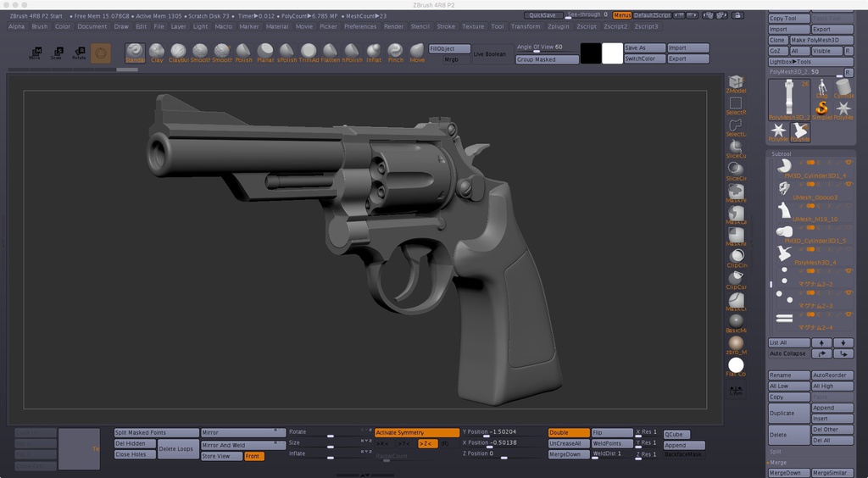
Task: Expand the Split section
Action: click(x=776, y=452)
